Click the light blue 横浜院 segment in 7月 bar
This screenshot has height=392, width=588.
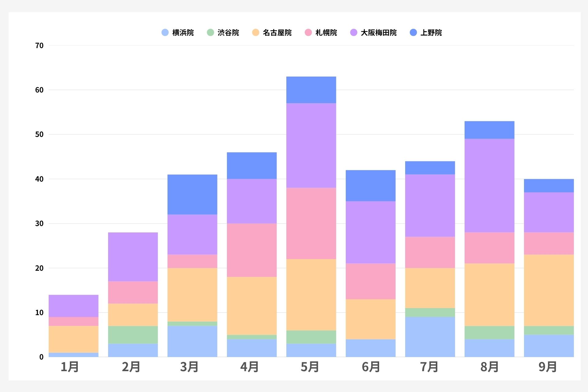[x=430, y=337]
